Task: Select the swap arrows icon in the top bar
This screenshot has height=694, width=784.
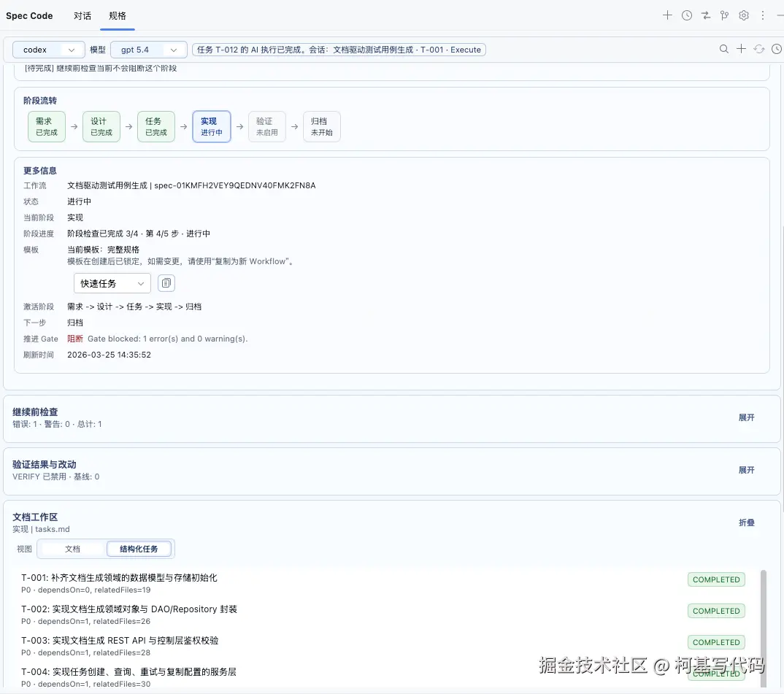Action: pyautogui.click(x=705, y=15)
